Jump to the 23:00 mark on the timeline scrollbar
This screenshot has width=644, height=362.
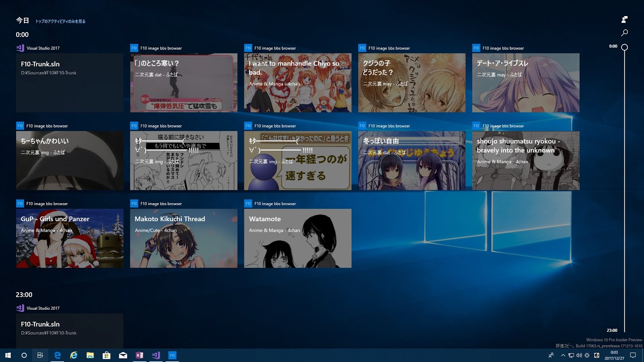click(x=612, y=330)
